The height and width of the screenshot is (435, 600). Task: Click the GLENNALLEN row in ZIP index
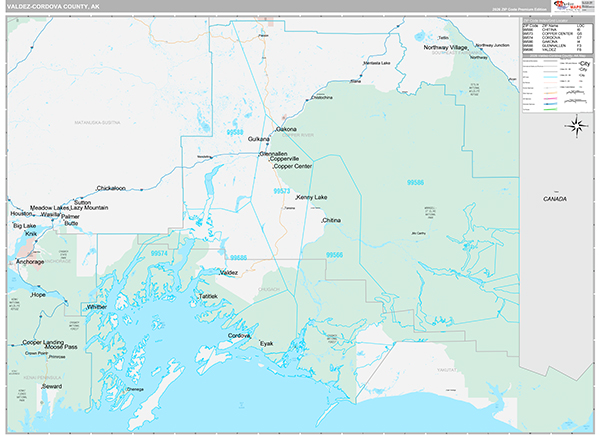(x=553, y=46)
